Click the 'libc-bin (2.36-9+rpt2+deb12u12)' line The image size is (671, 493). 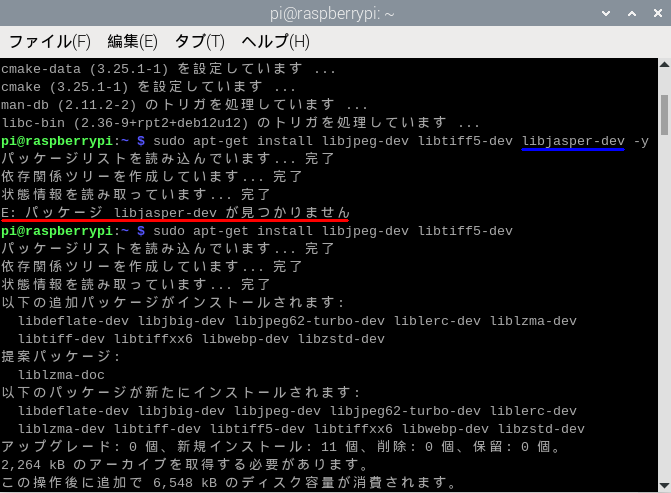pyautogui.click(x=240, y=123)
